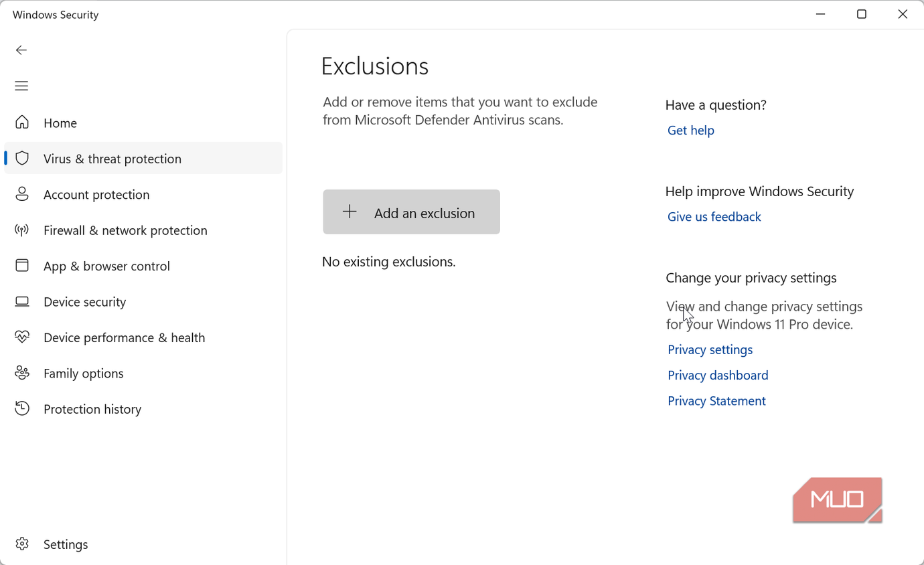Screen dimensions: 924x565
Task: Minimize the Windows Security window
Action: [x=821, y=14]
